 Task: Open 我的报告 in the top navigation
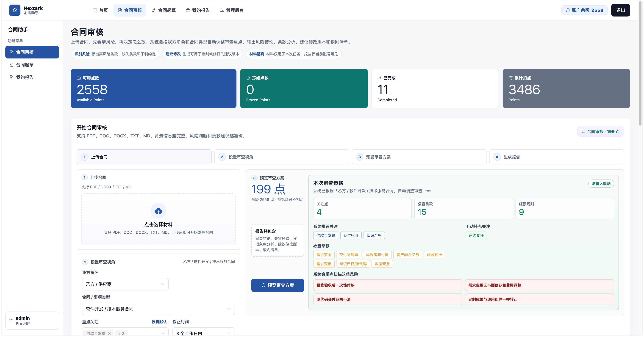[198, 10]
